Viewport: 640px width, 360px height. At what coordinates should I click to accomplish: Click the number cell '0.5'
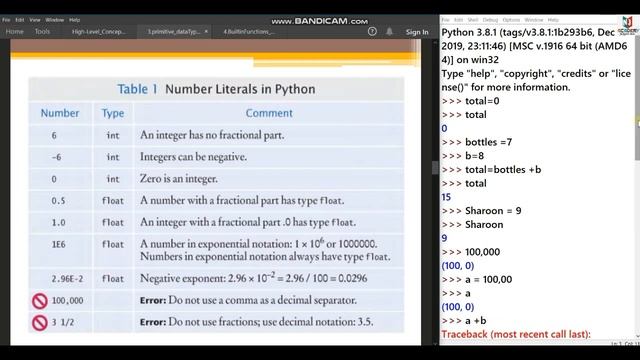(x=58, y=201)
